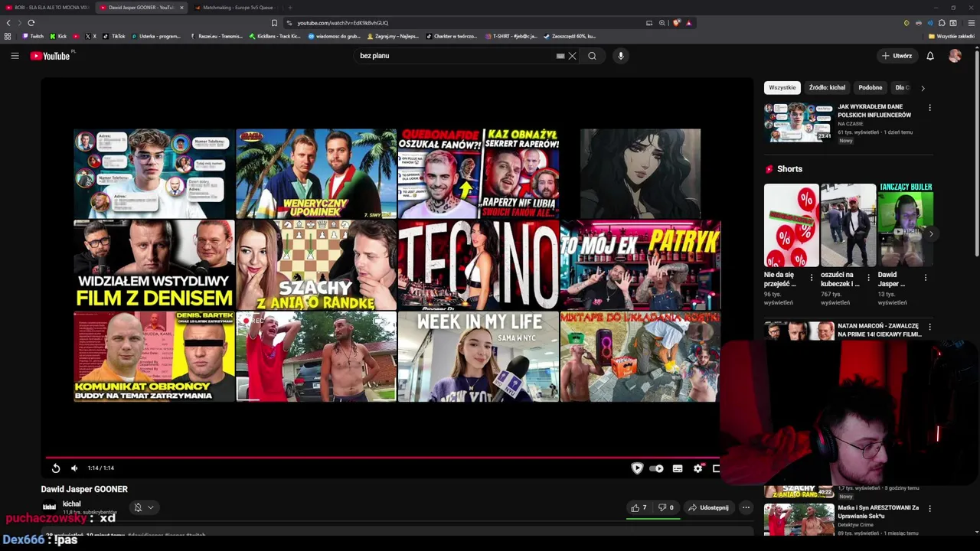Play end-screen video Komunikat obrońcy Buddy
The image size is (980, 551).
tap(154, 357)
